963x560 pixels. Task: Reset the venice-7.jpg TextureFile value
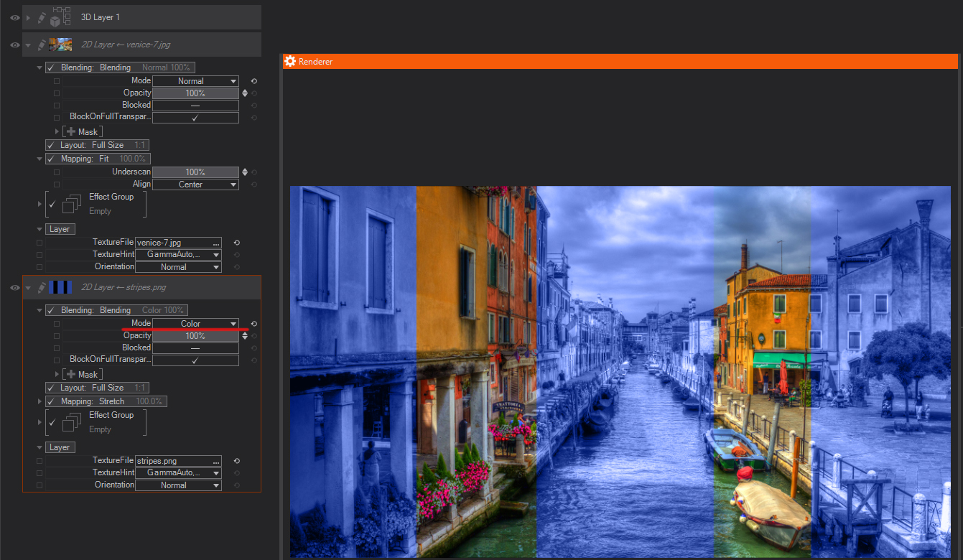point(236,243)
